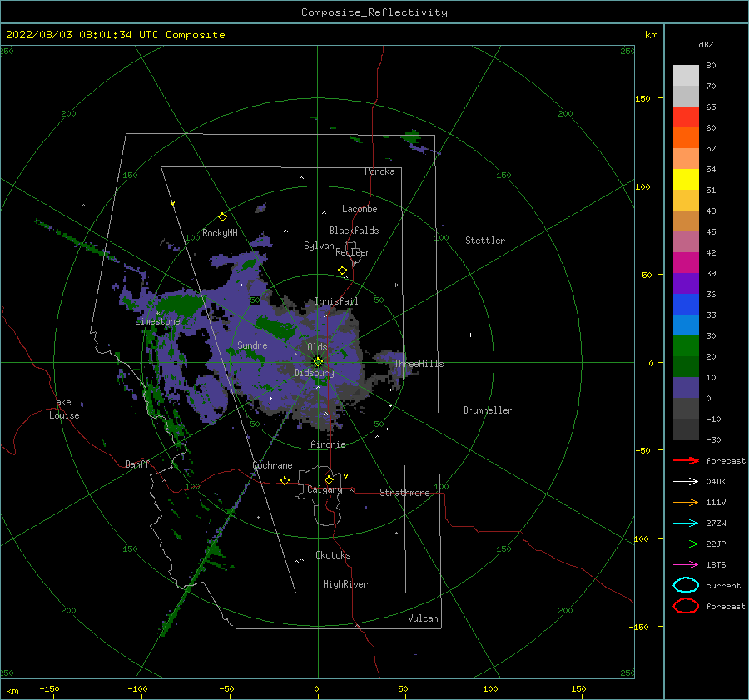The height and width of the screenshot is (700, 749).
Task: Click the yellow diamond marker below Cochrane
Action: pos(285,480)
